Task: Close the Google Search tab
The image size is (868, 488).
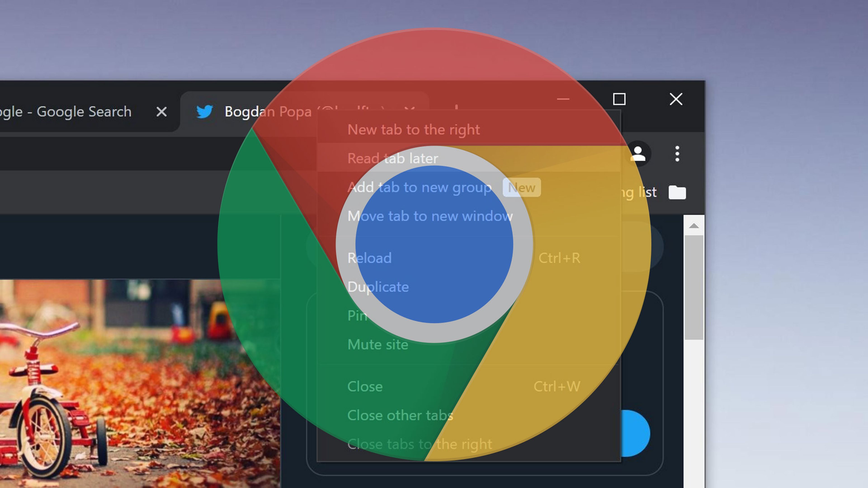Action: (161, 111)
